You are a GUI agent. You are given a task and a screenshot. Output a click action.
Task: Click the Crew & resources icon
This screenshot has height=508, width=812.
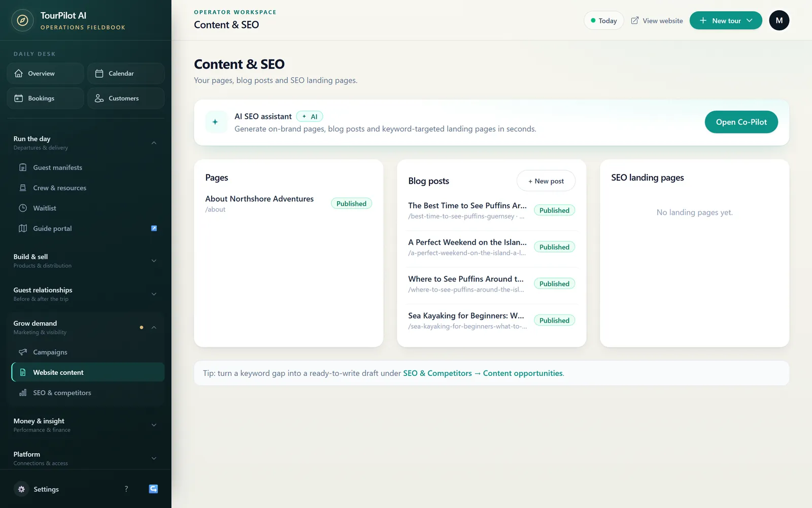[23, 188]
